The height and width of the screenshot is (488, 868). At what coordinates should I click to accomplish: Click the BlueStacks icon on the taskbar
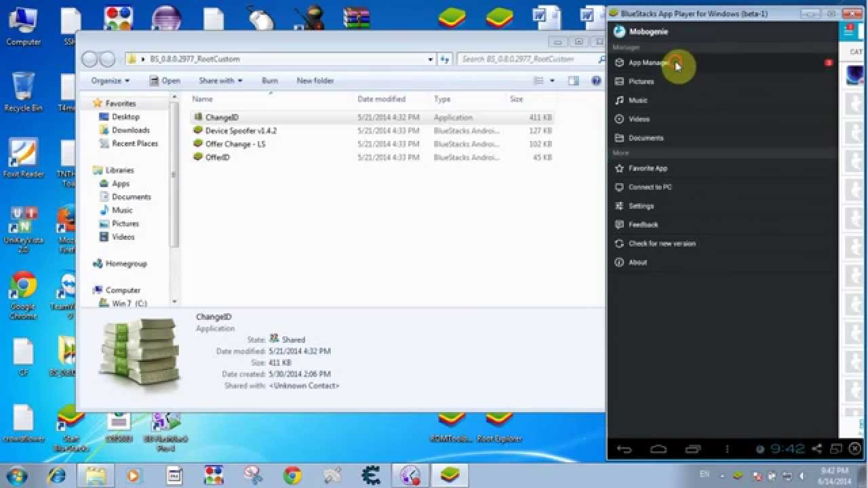(449, 474)
